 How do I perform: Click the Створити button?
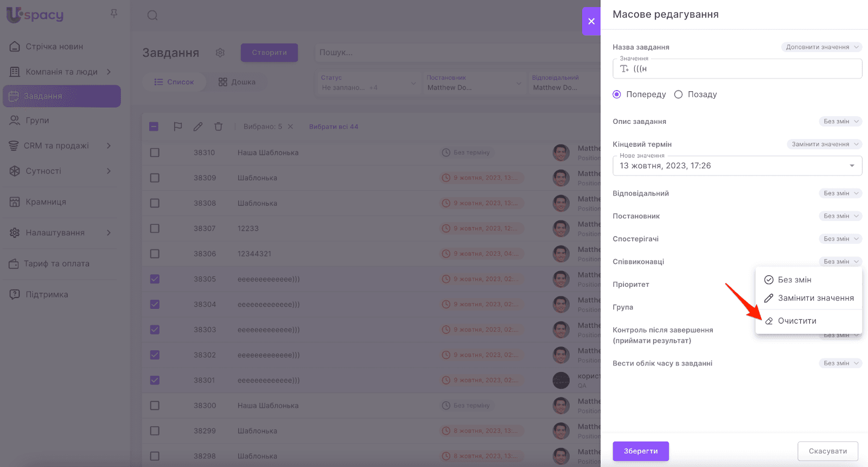(x=270, y=53)
